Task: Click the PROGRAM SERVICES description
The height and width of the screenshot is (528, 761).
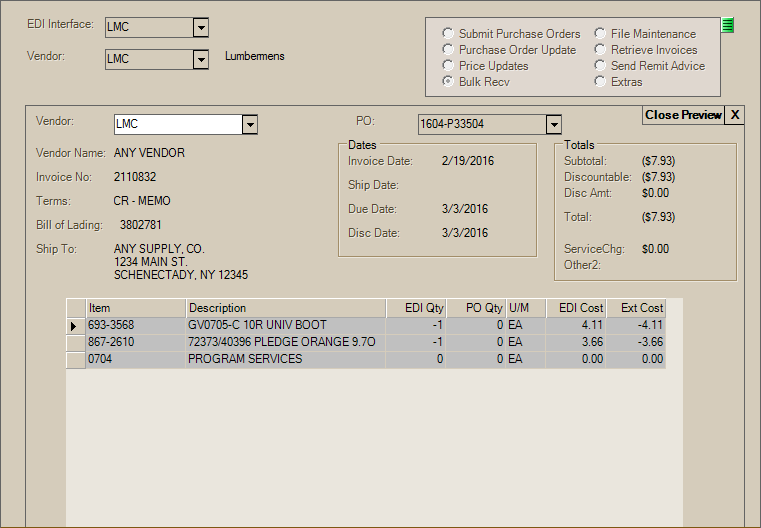Action: pyautogui.click(x=286, y=360)
